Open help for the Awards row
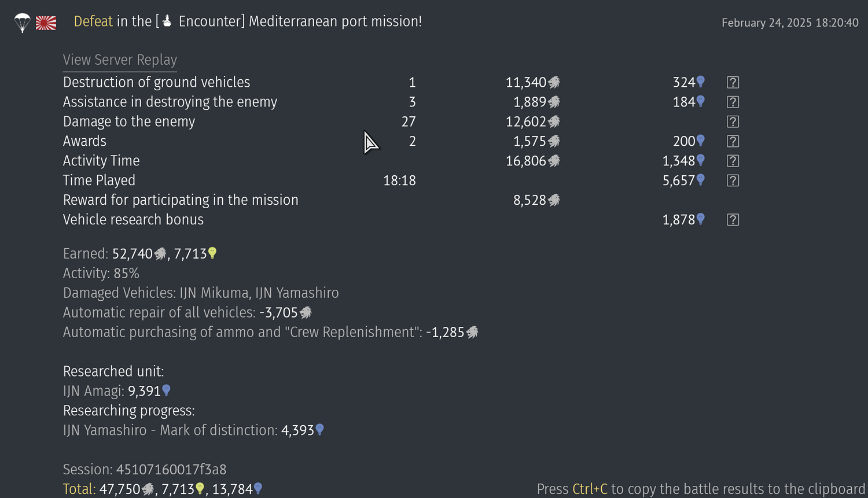Screen dimensions: 868x498 (x=733, y=141)
